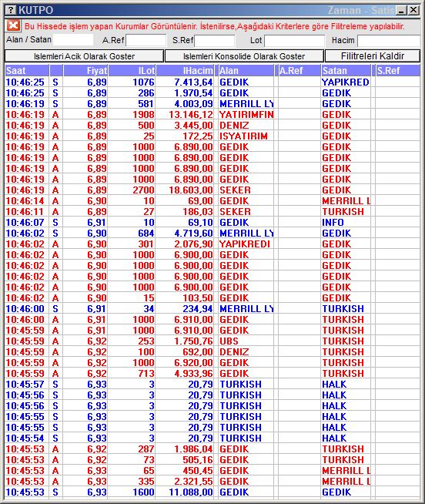
Task: Focus the Alan / Satan filter field
Action: pos(73,40)
